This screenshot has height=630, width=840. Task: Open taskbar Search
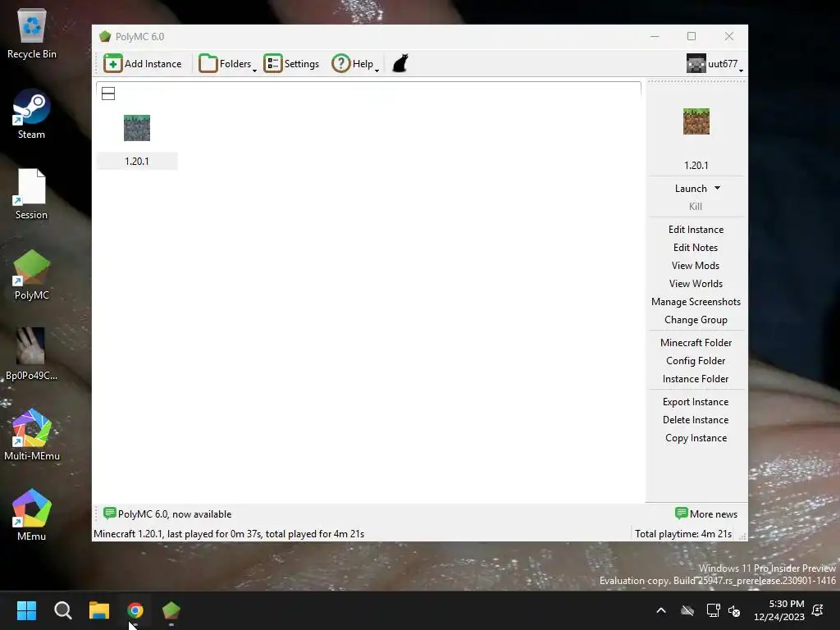click(x=62, y=610)
